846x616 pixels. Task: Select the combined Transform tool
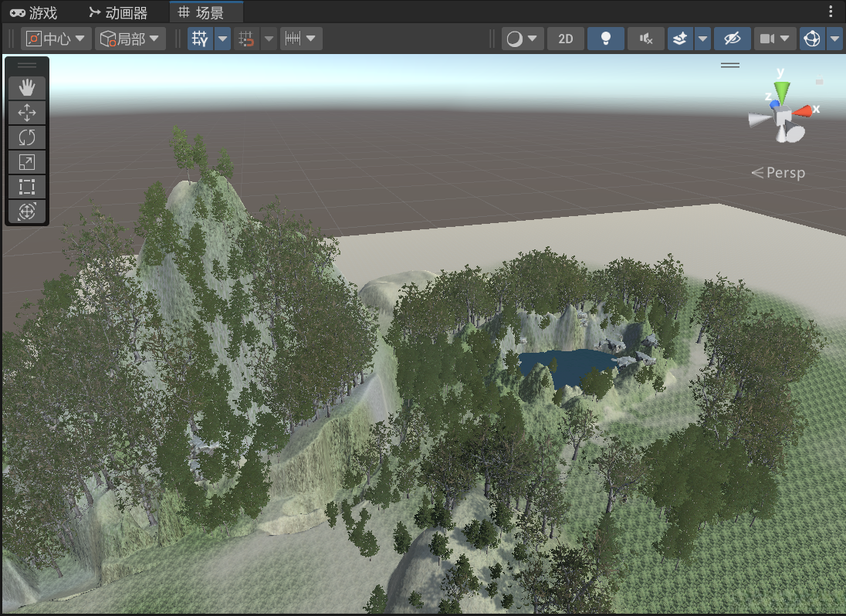tap(27, 212)
